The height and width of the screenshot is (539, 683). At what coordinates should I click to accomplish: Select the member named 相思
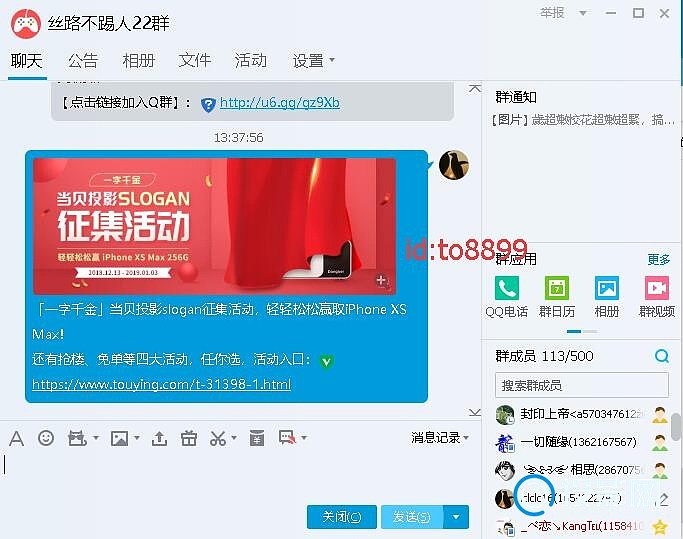click(x=582, y=470)
